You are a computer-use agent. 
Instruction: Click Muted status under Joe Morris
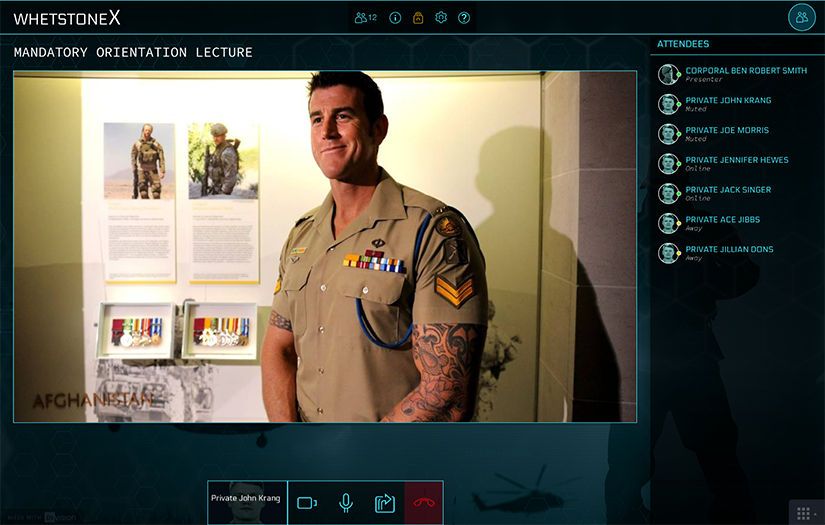(696, 139)
